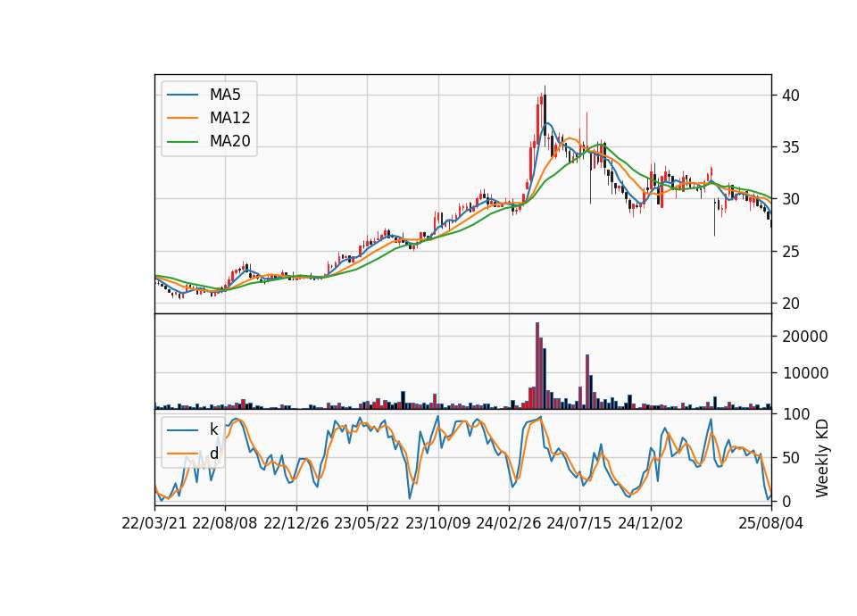
Task: Click the x-axis date 23/05/22
Action: tap(367, 523)
